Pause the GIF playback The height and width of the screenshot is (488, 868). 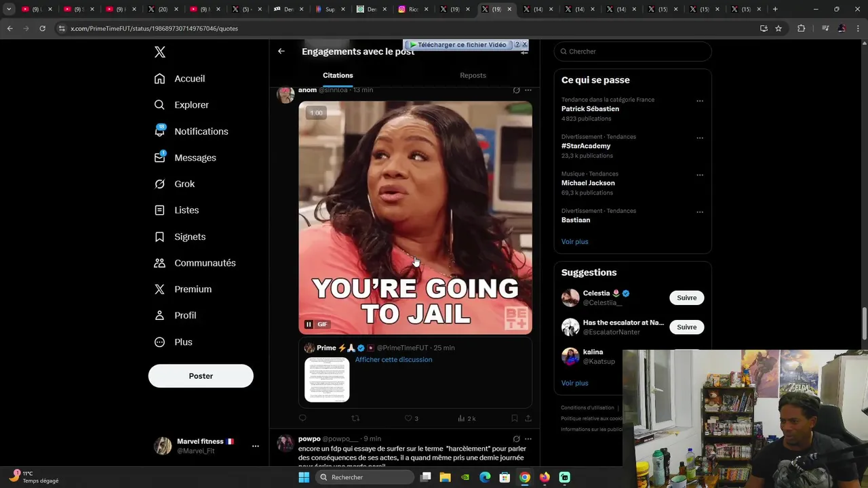tap(309, 325)
